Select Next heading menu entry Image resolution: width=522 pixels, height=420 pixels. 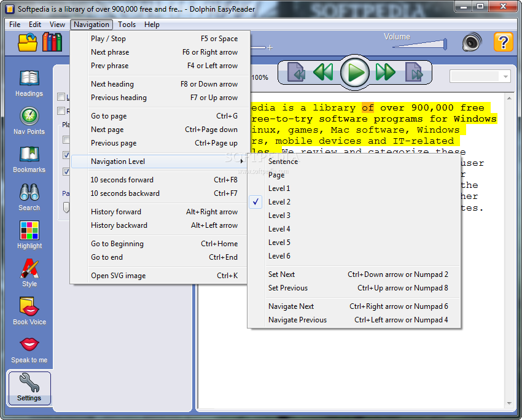160,84
